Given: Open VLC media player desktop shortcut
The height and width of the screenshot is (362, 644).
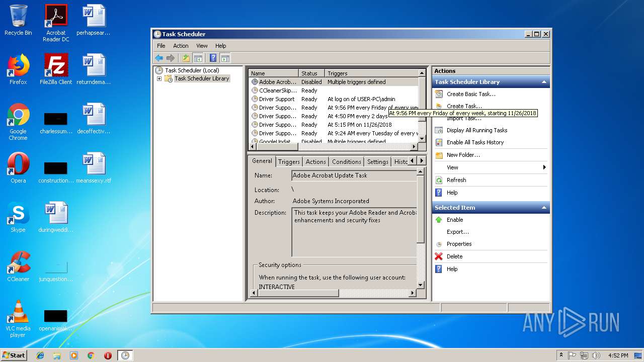Looking at the screenshot, I should [x=18, y=319].
